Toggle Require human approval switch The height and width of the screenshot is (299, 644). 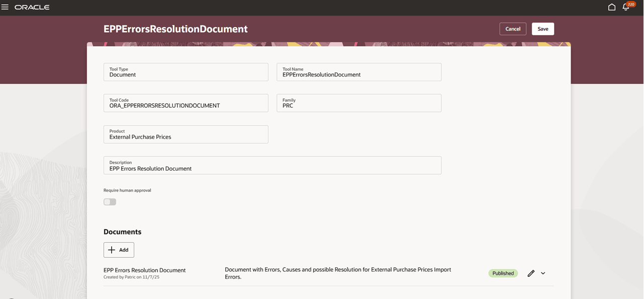point(109,201)
